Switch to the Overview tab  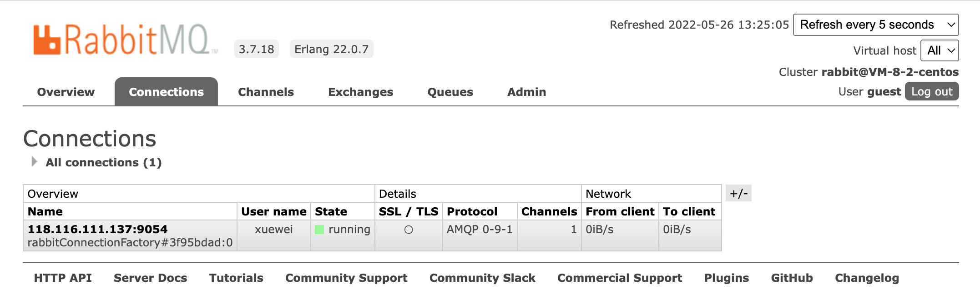66,92
